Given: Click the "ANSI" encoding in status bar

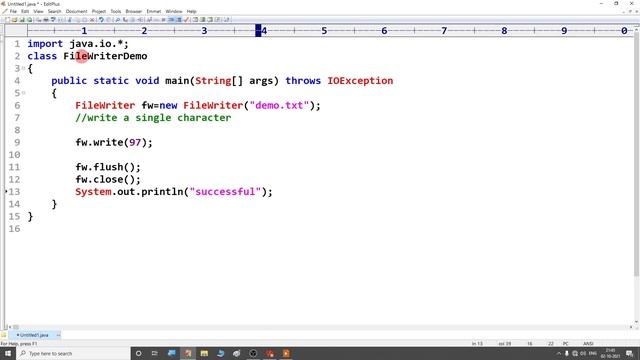Looking at the screenshot, I should (x=588, y=344).
